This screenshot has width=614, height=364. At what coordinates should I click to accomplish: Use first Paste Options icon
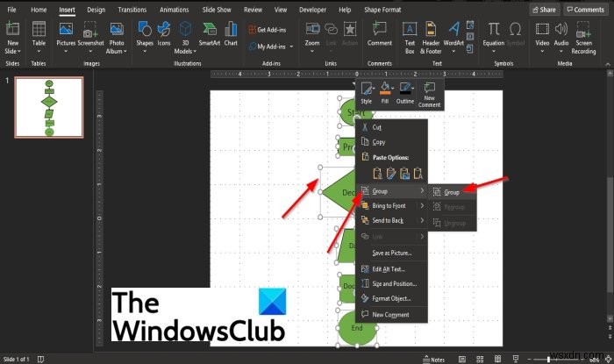click(377, 173)
